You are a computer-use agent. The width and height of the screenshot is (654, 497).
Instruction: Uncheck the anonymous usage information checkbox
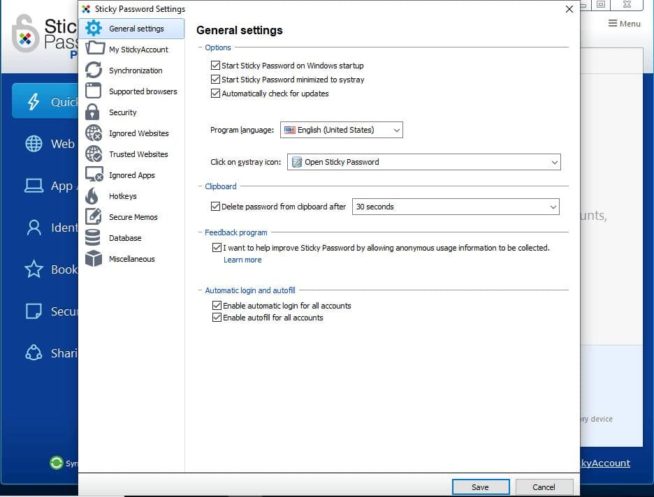tap(216, 248)
